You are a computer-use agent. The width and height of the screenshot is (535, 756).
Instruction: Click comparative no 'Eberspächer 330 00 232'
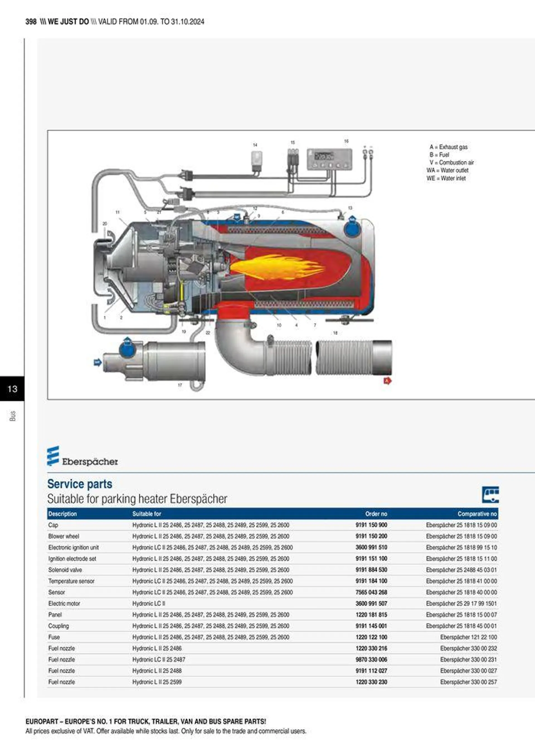pos(469,648)
